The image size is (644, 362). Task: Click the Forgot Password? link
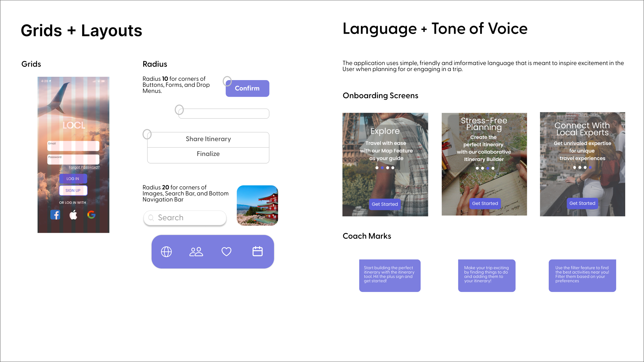(x=84, y=167)
